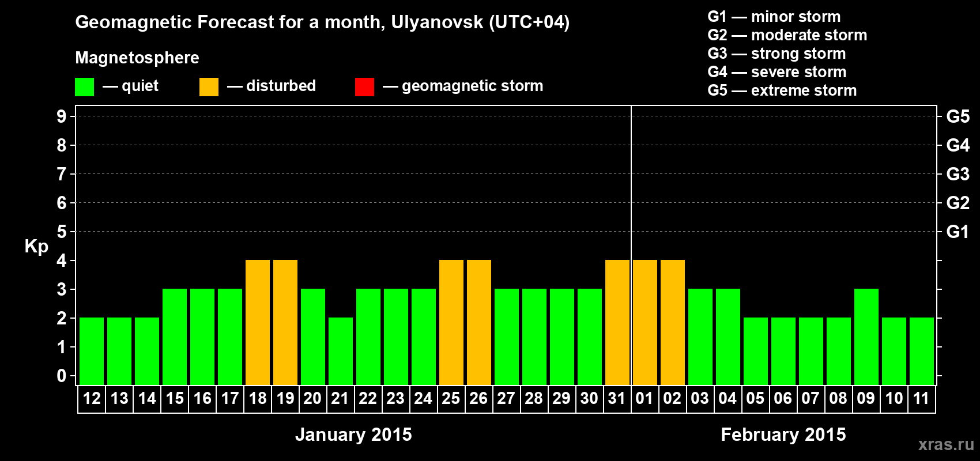Click the '— geomagnetic storm' legend label

[463, 86]
